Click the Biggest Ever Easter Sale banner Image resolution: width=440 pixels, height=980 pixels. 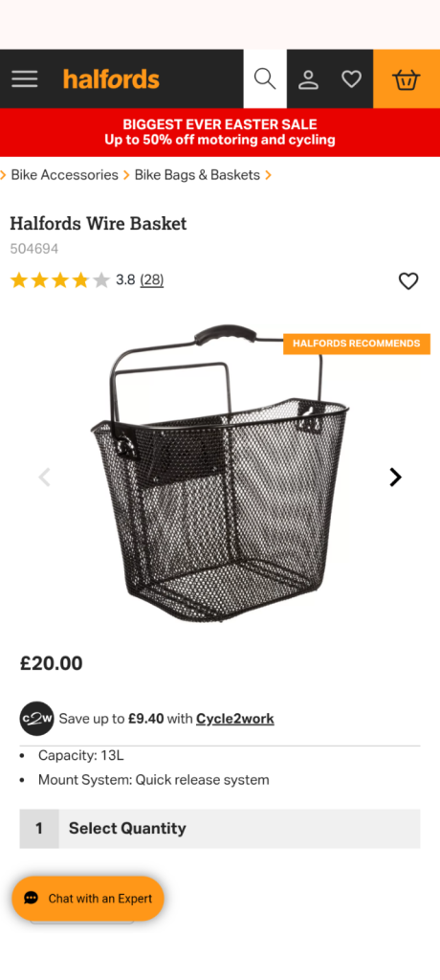pyautogui.click(x=220, y=132)
